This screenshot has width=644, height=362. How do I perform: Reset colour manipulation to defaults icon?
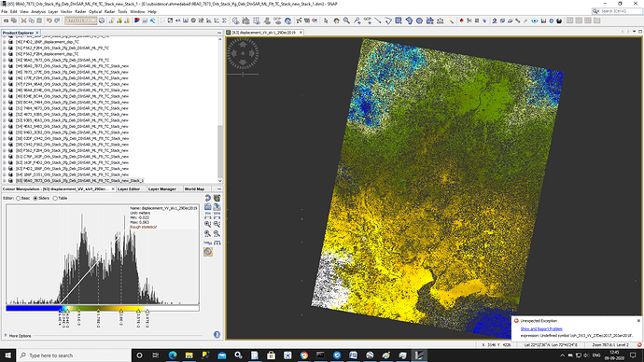click(208, 198)
